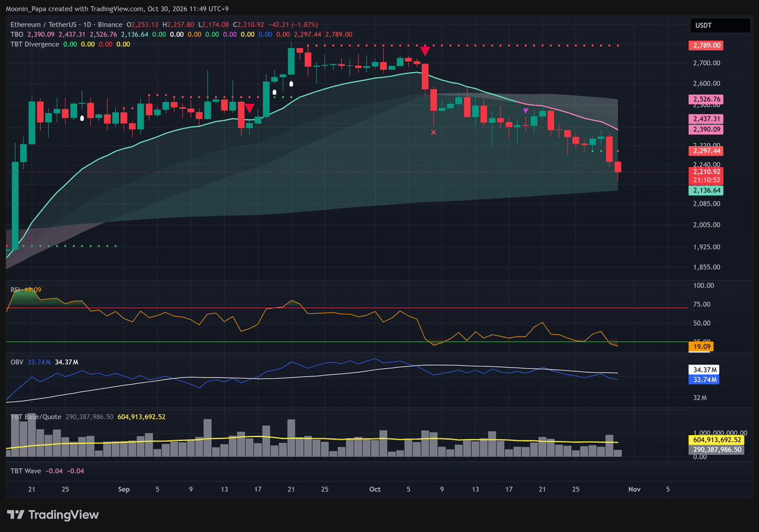Click the Nov label on the time axis

(x=634, y=489)
